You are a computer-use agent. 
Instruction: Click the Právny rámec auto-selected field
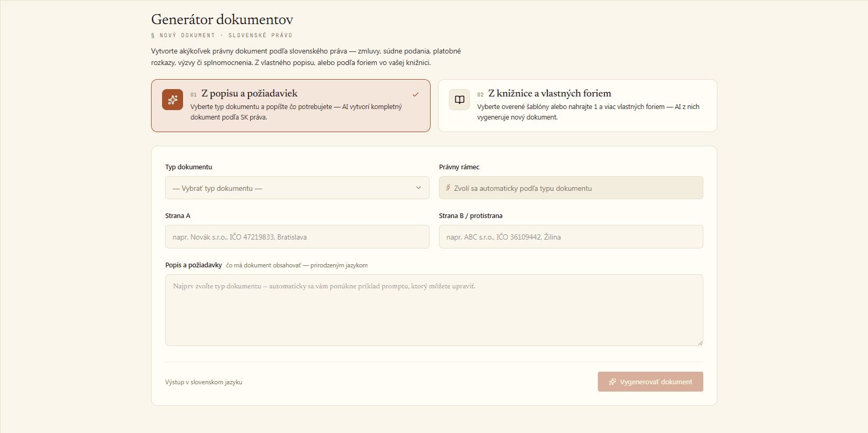click(571, 188)
